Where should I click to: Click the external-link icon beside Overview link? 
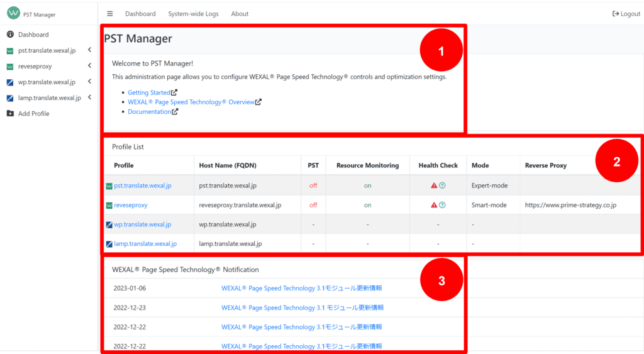click(x=258, y=102)
